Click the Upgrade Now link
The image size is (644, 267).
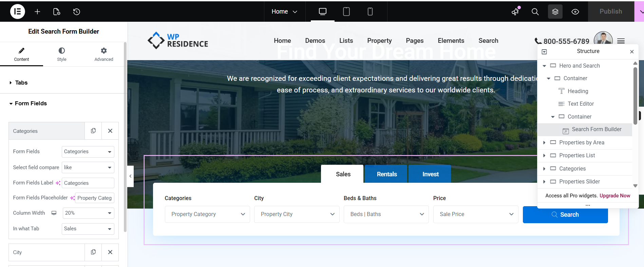pyautogui.click(x=614, y=196)
